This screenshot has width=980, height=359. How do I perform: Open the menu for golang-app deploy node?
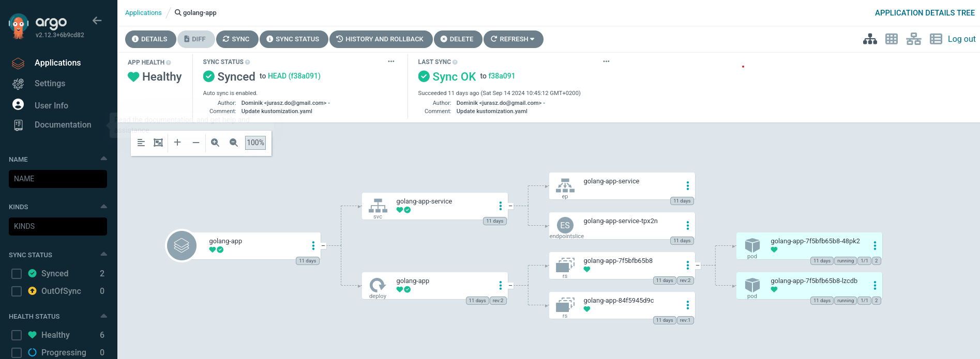click(500, 286)
